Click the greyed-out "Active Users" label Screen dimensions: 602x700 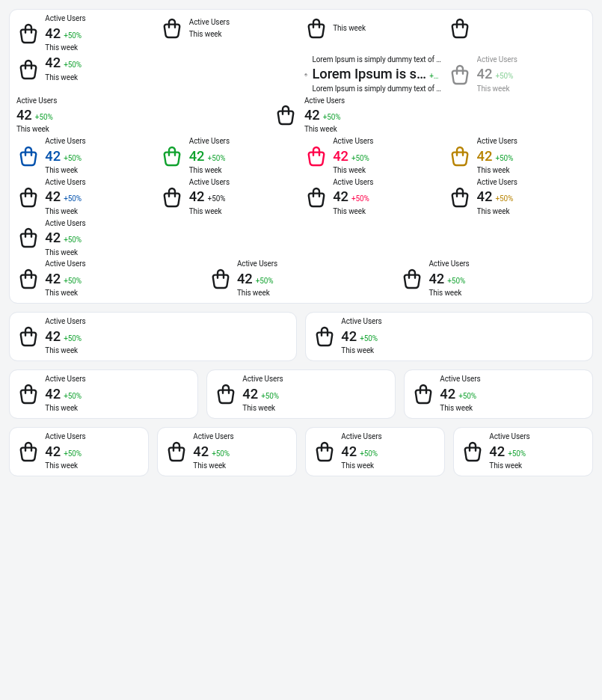click(497, 60)
